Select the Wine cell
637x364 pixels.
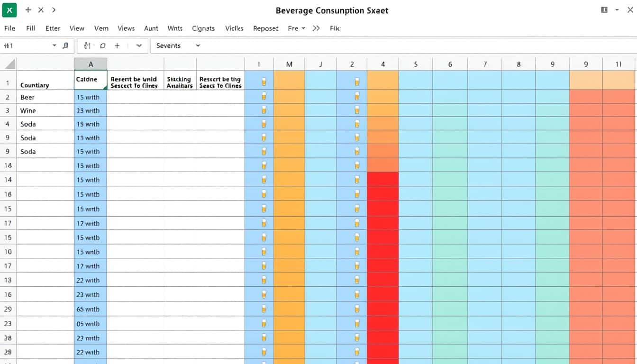point(45,110)
